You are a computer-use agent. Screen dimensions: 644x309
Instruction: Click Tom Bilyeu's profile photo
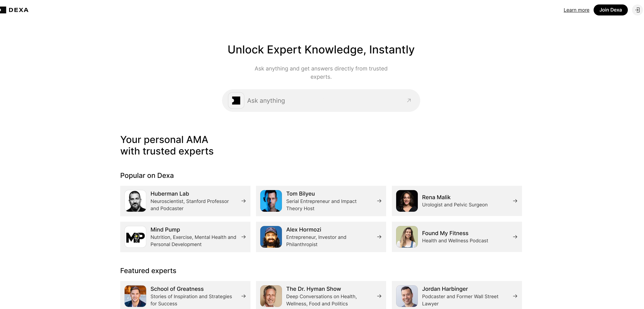point(271,201)
